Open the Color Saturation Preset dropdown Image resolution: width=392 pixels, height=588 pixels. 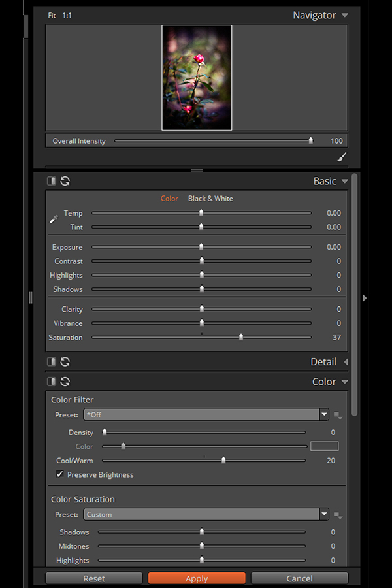(206, 515)
